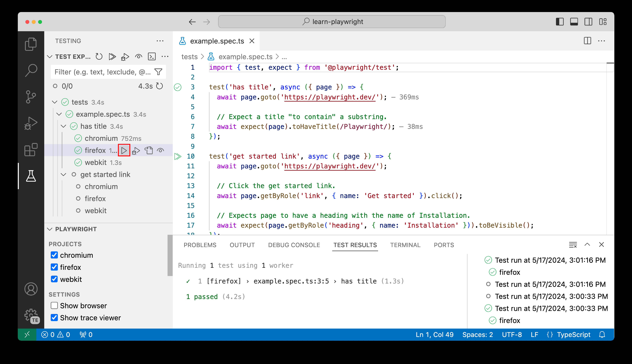
Task: Toggle bottom panel layout icon
Action: point(574,22)
